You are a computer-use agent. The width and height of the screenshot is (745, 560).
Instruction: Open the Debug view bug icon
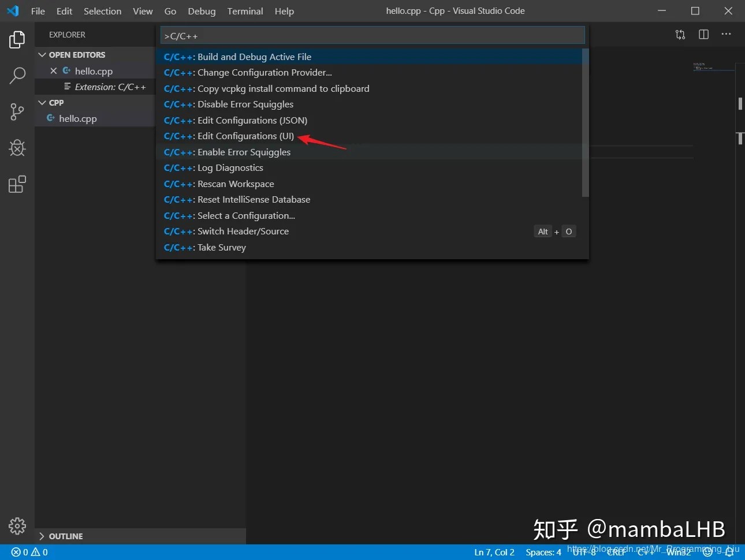(x=17, y=148)
